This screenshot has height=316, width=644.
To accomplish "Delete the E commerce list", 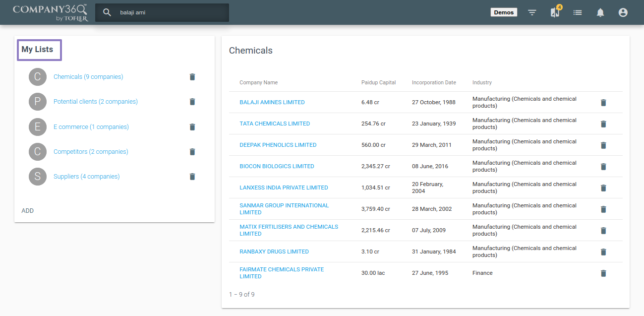I will pos(192,127).
